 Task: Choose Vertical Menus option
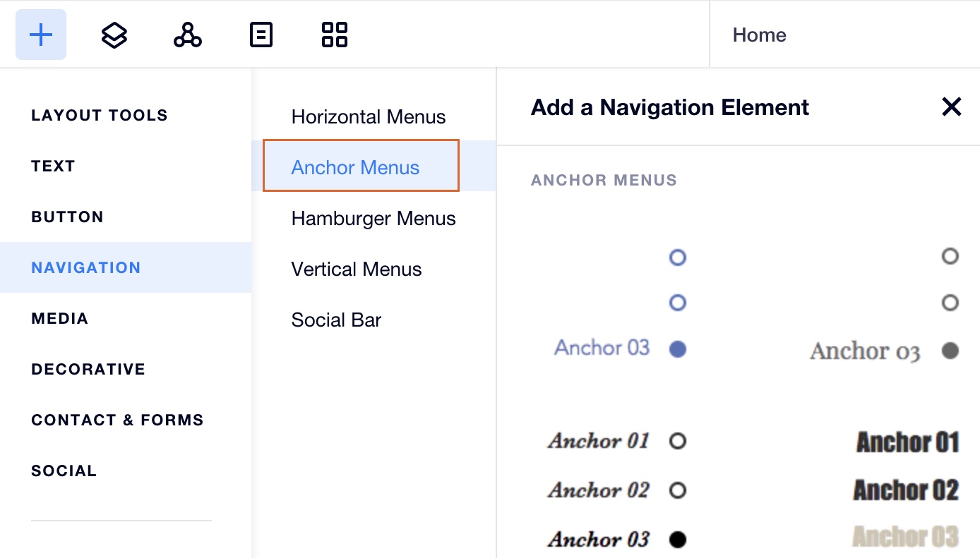point(357,269)
